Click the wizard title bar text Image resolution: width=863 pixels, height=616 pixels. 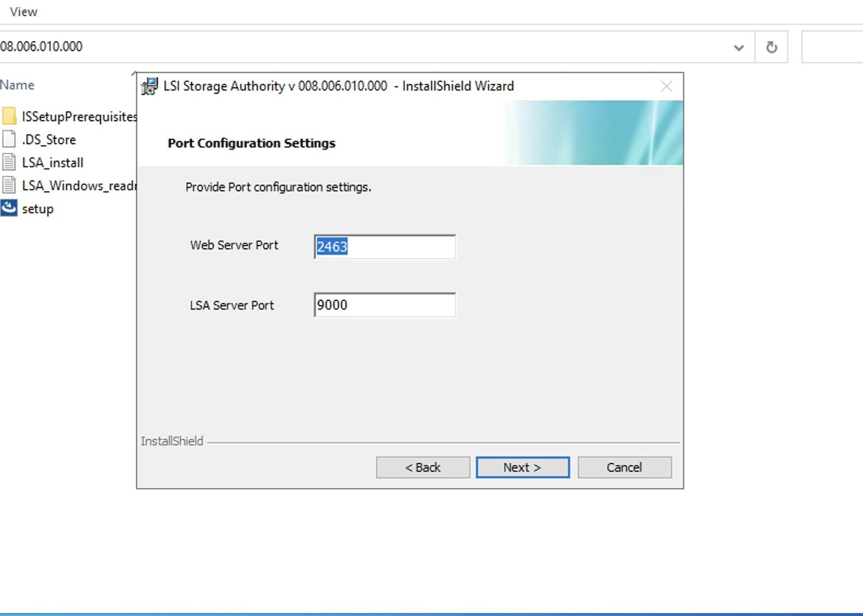[339, 86]
